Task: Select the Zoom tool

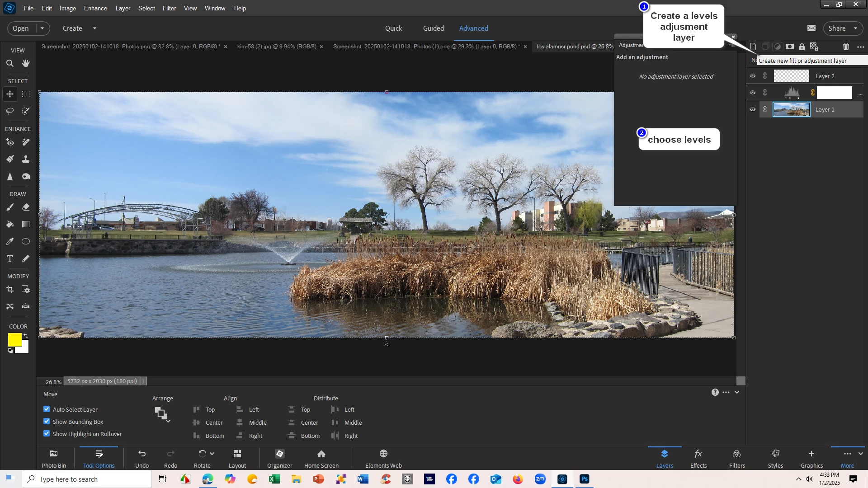Action: pyautogui.click(x=9, y=64)
